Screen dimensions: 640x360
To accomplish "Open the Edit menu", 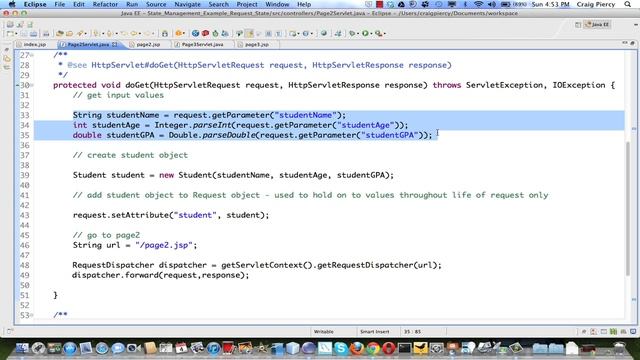I will coord(79,4).
